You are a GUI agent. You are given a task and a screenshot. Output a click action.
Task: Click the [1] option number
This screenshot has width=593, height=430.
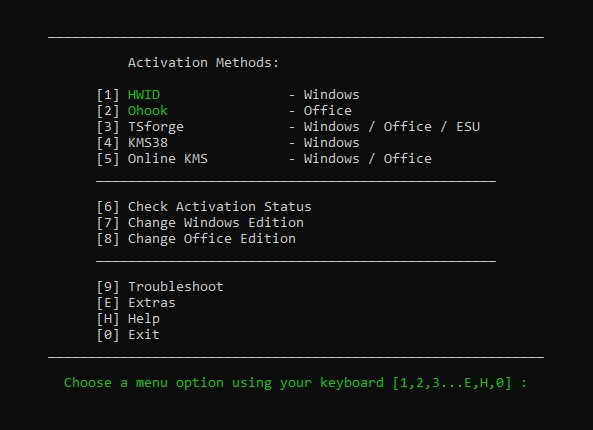(x=108, y=95)
